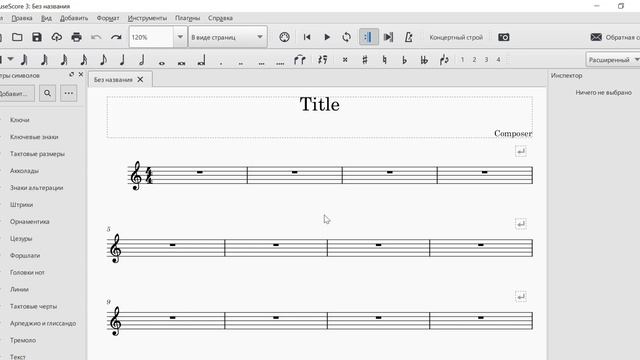Screen dimensions: 640x360
Task: Switch to voice 1
Action: [462, 60]
